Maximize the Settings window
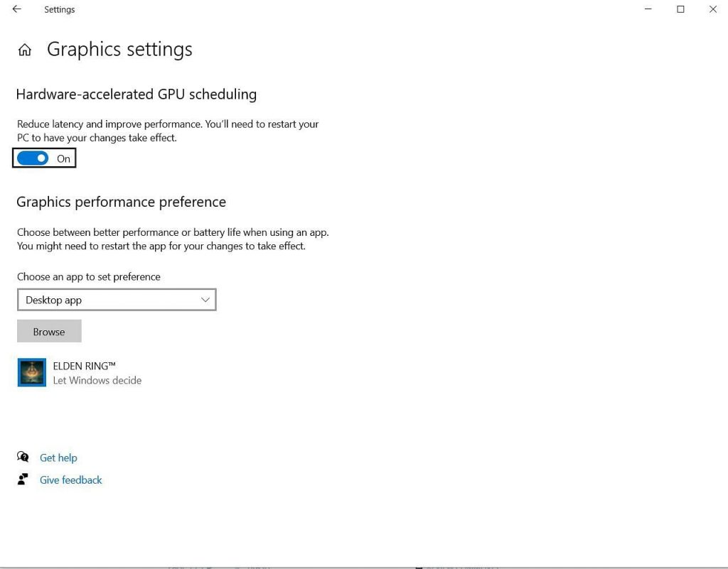This screenshot has width=728, height=569. pyautogui.click(x=680, y=9)
